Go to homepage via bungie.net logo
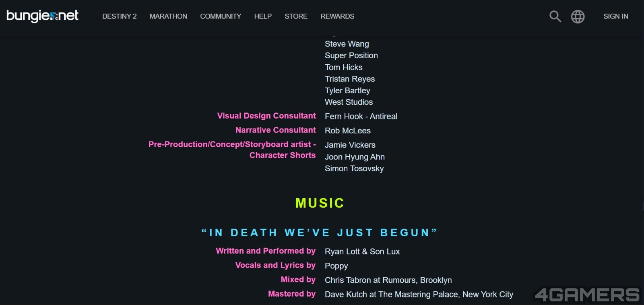Viewport: 644px width, 305px height. click(42, 16)
